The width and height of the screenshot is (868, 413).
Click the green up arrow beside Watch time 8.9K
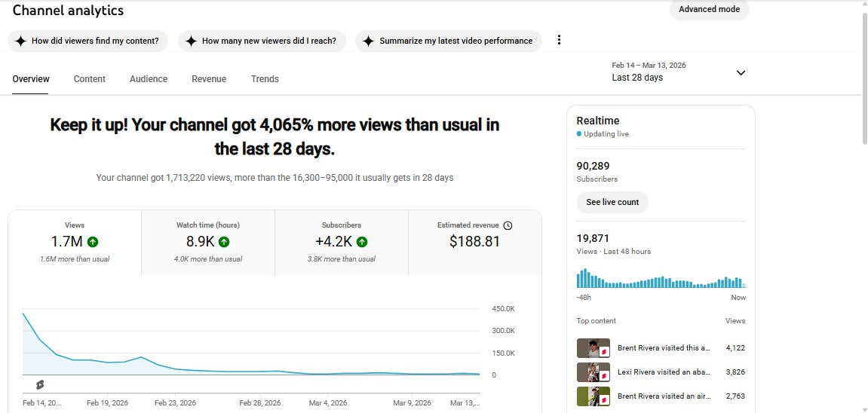point(224,242)
